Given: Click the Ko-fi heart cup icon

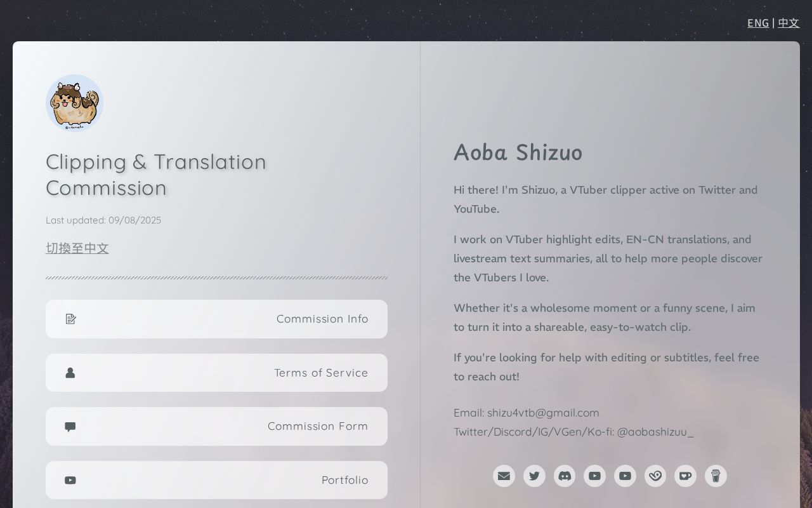Looking at the screenshot, I should point(685,476).
